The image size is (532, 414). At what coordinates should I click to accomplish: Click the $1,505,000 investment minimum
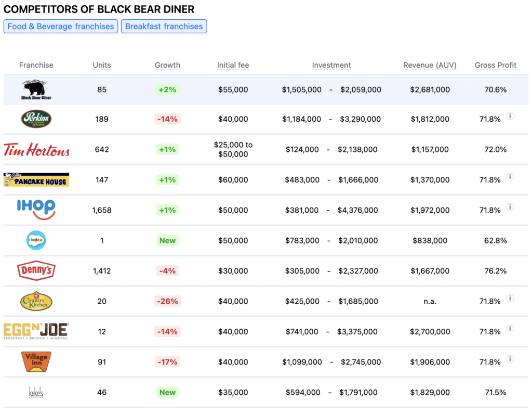tap(302, 89)
